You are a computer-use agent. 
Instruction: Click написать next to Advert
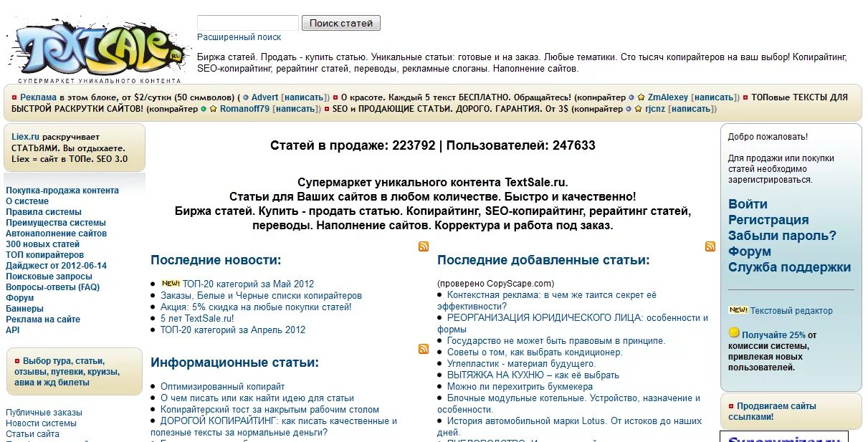pos(305,97)
